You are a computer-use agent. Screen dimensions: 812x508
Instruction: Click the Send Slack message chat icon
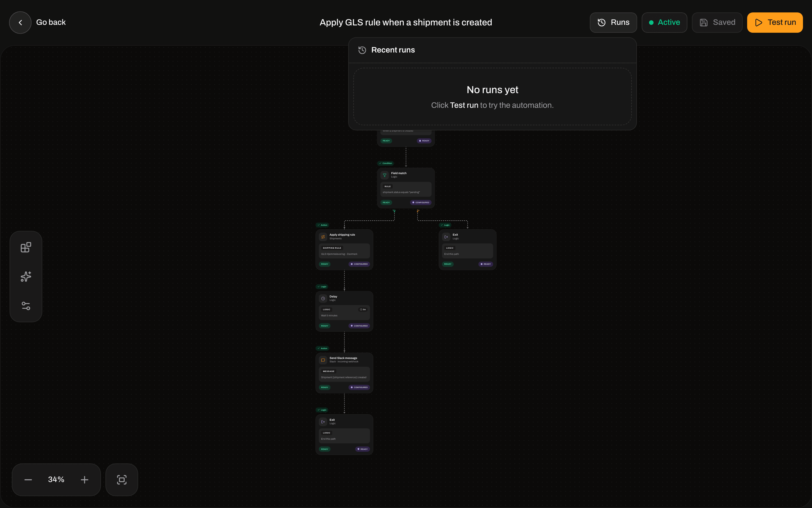point(323,360)
